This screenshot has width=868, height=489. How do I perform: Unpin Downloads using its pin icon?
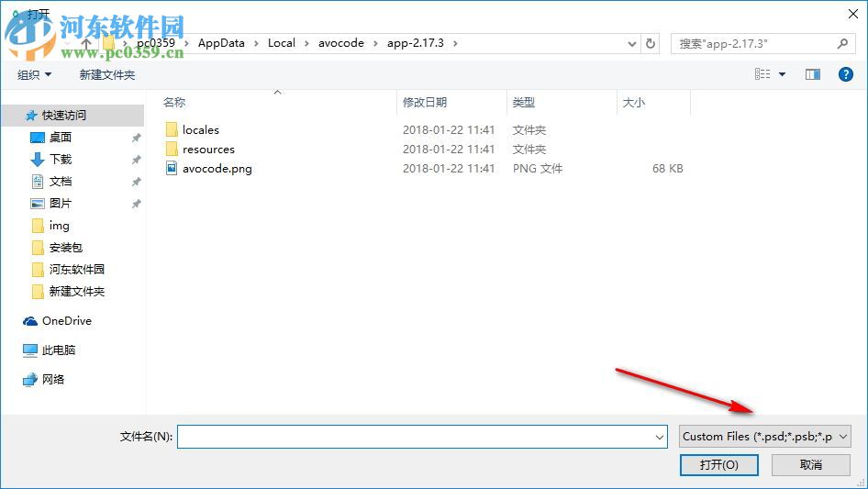pyautogui.click(x=136, y=160)
